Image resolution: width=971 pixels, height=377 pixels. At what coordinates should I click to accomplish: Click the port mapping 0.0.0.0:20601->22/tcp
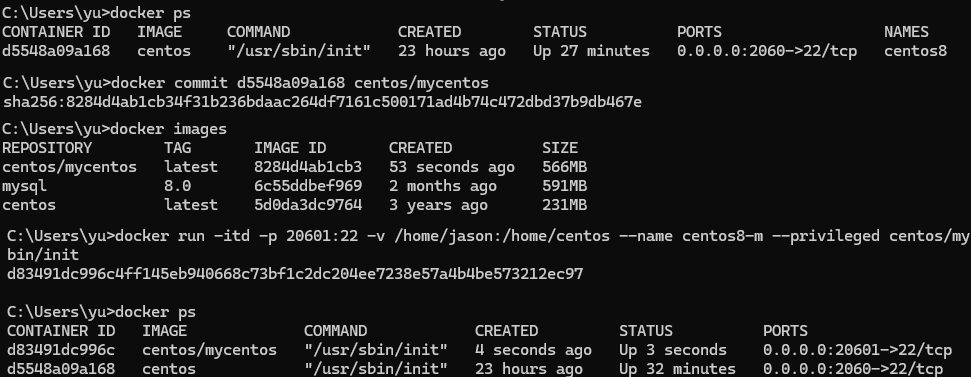[x=857, y=350]
